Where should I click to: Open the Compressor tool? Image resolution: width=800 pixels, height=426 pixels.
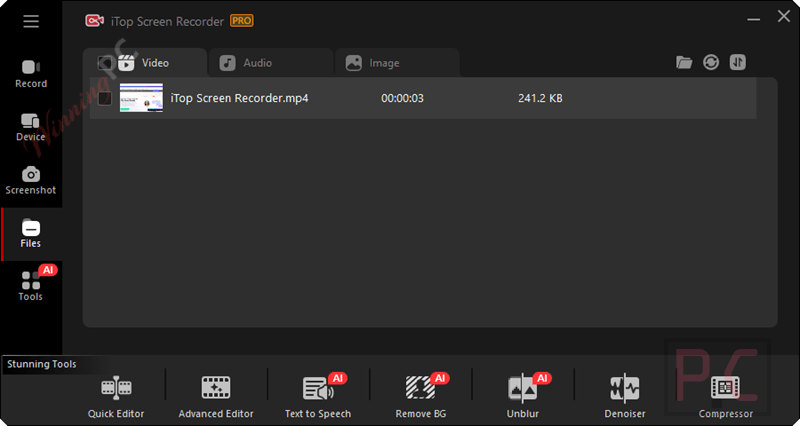(726, 397)
